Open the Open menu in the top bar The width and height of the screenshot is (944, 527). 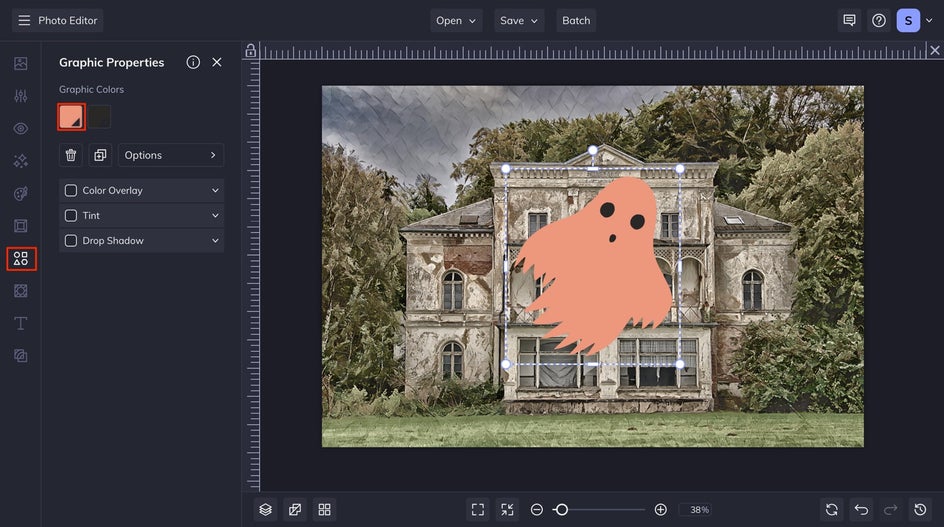click(456, 20)
